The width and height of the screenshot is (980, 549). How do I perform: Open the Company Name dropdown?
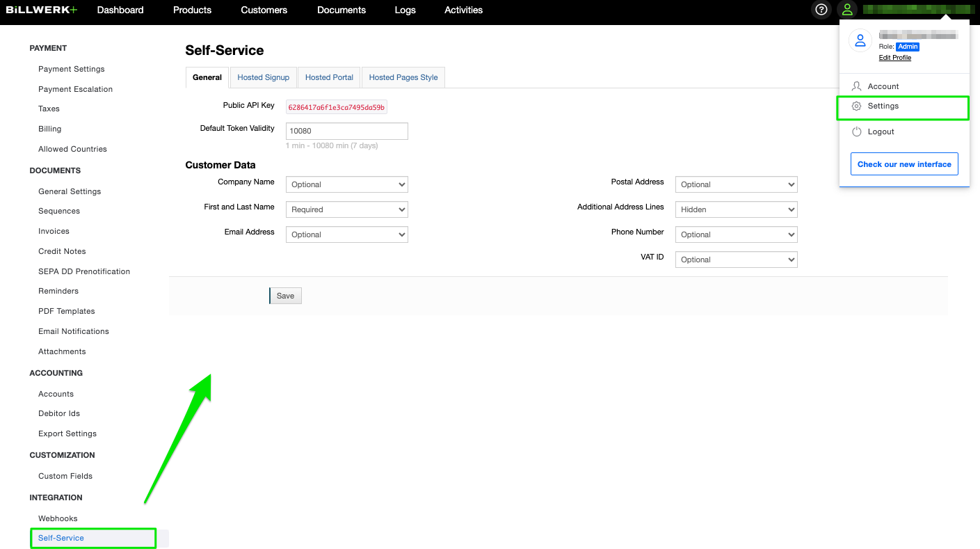[347, 184]
